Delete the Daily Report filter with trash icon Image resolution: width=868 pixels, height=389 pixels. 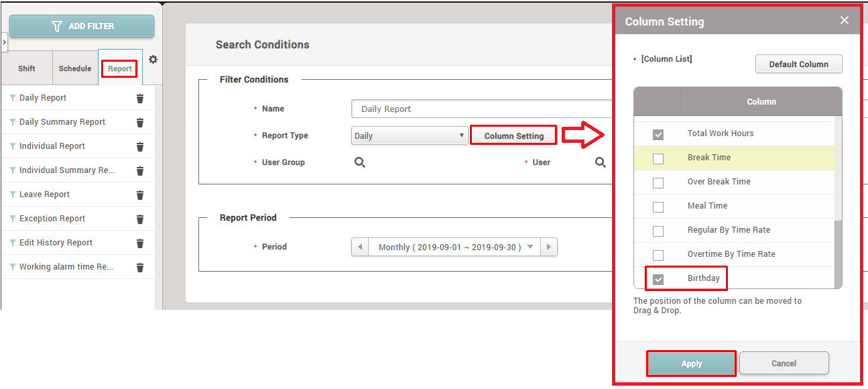140,99
